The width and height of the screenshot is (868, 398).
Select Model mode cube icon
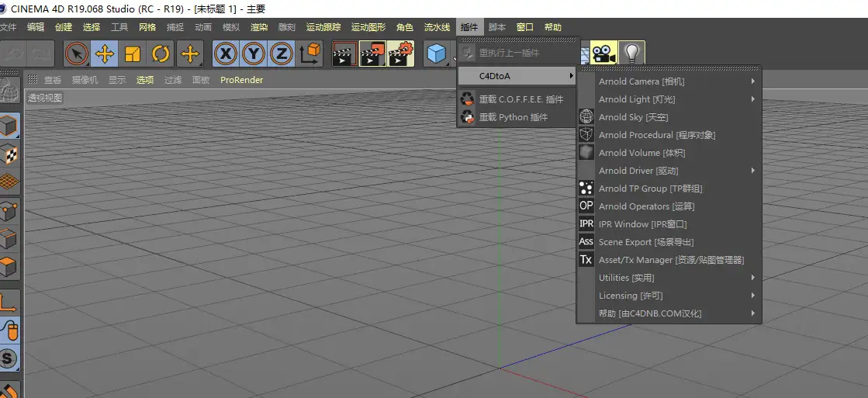point(10,126)
